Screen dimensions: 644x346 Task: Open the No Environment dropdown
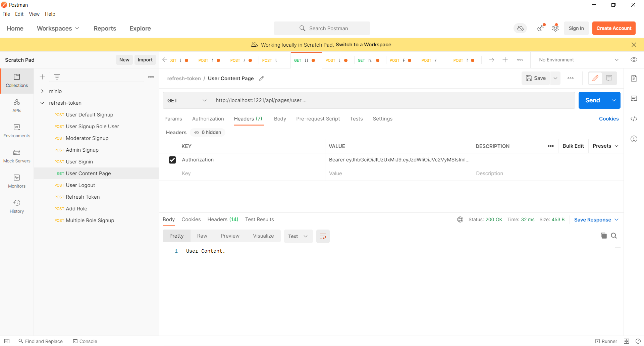point(579,60)
